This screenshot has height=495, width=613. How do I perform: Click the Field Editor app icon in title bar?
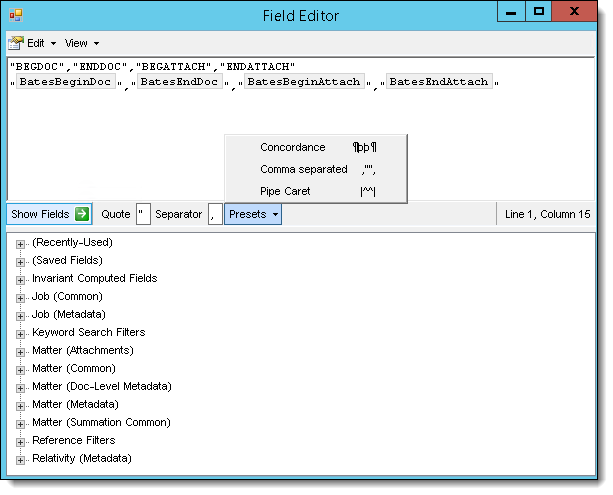(x=16, y=16)
